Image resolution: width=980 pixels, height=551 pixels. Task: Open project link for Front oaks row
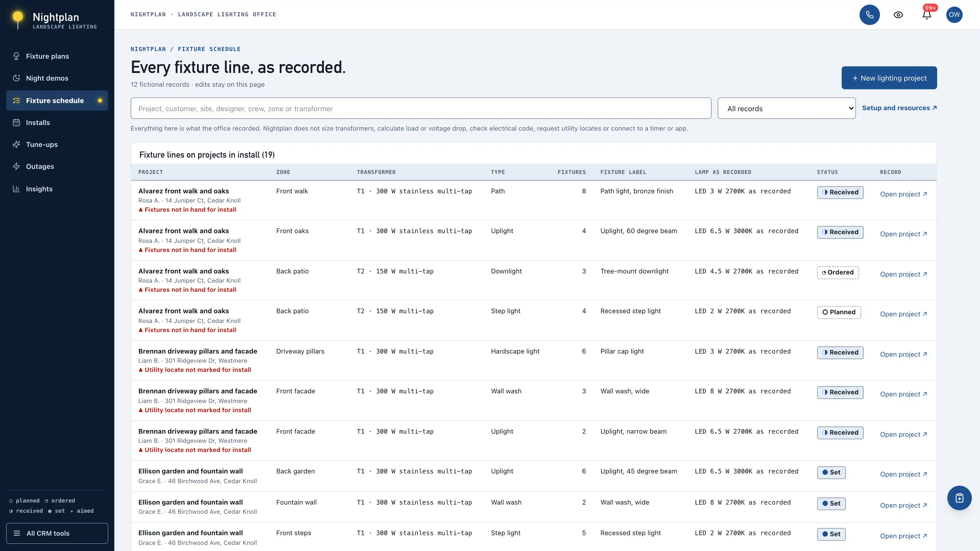[x=903, y=234]
